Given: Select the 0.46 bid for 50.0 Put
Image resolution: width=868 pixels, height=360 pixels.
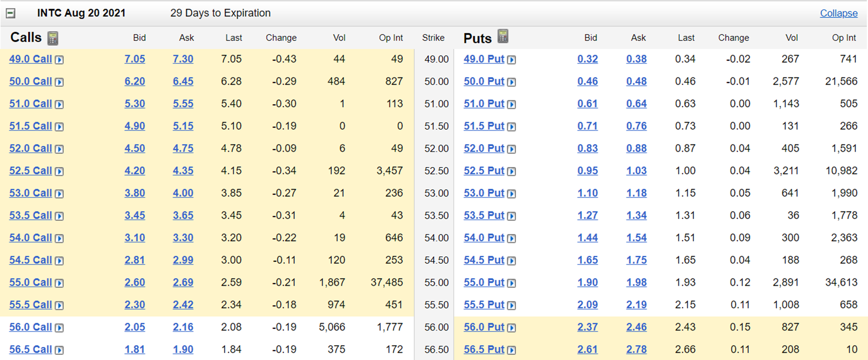Looking at the screenshot, I should pos(588,81).
